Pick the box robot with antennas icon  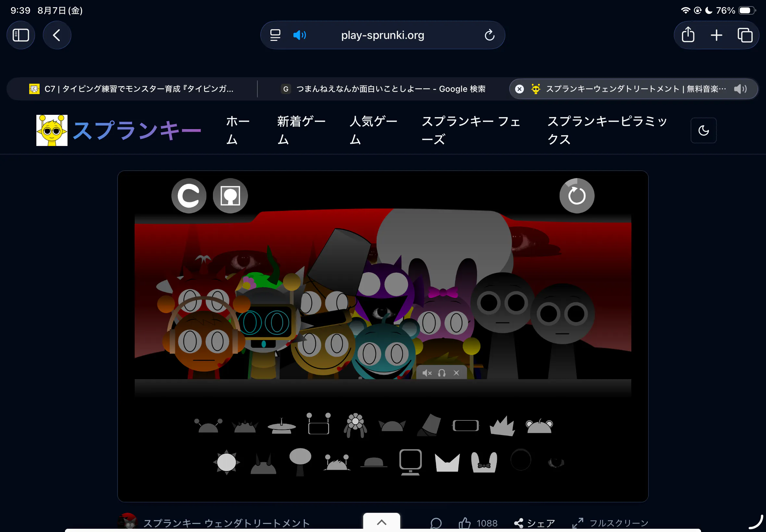pyautogui.click(x=318, y=424)
